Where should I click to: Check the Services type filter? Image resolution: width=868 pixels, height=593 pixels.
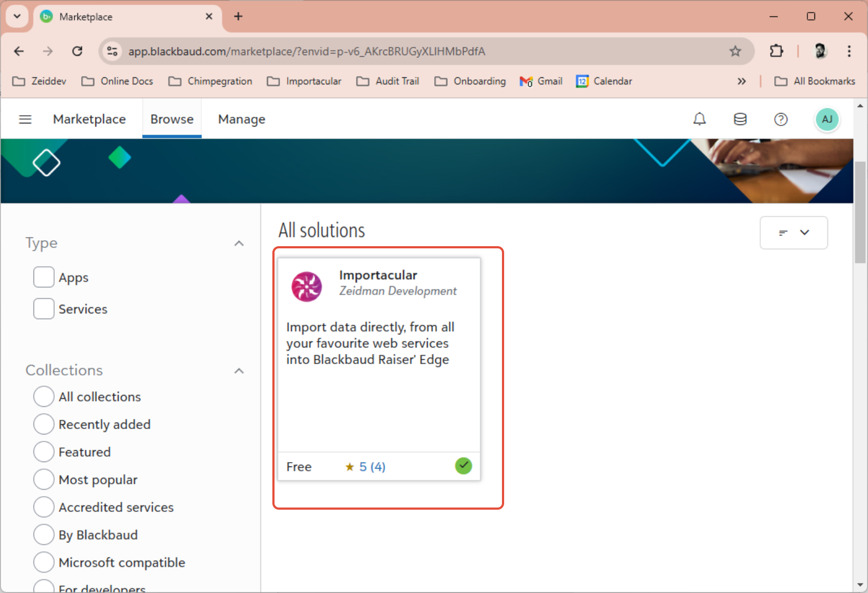44,309
